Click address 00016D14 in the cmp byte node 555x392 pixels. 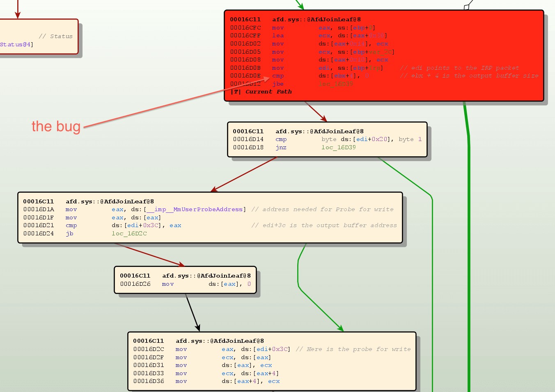click(248, 139)
